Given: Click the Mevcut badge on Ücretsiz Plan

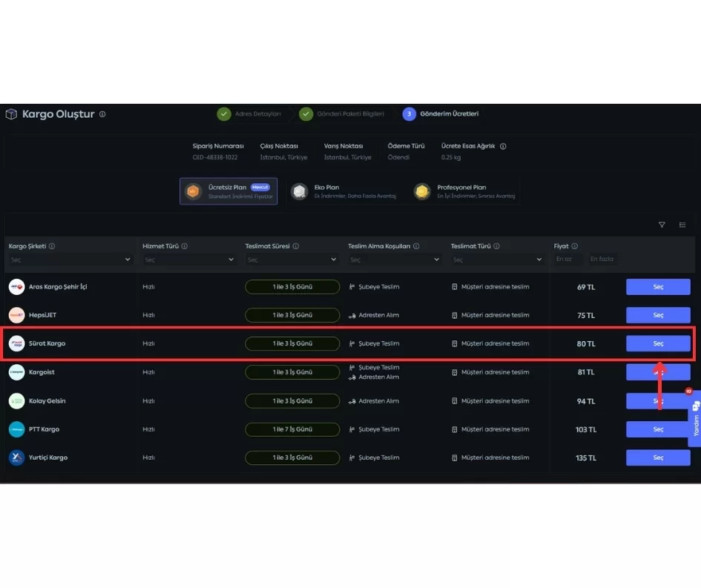Looking at the screenshot, I should [x=260, y=187].
